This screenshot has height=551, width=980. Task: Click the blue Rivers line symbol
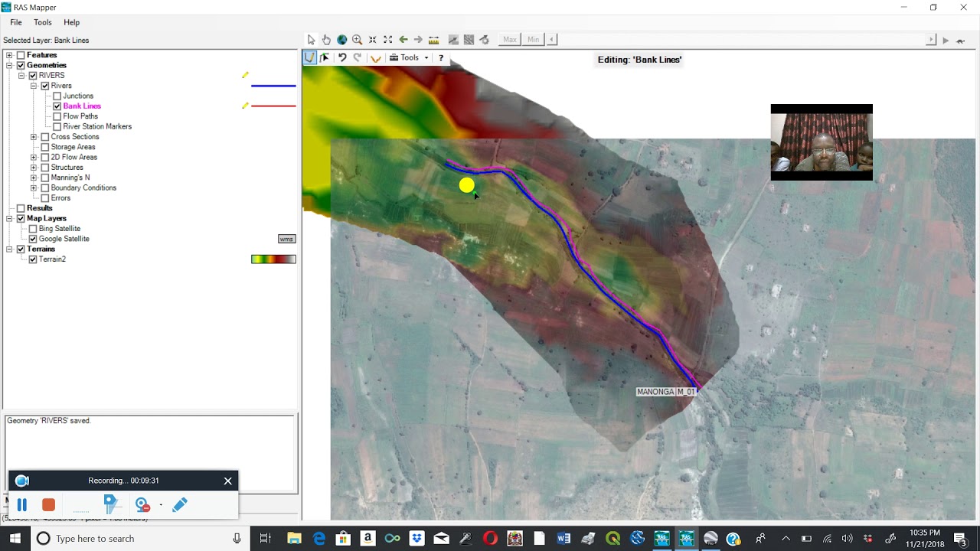[x=273, y=86]
